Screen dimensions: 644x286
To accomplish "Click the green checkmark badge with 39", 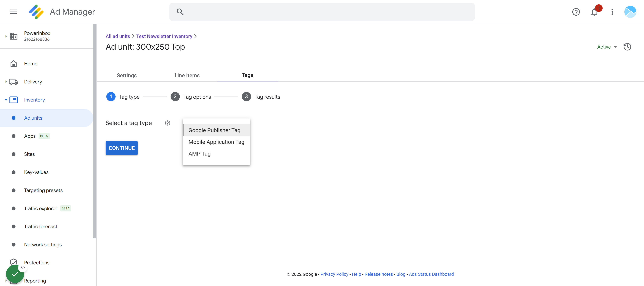I will [15, 274].
